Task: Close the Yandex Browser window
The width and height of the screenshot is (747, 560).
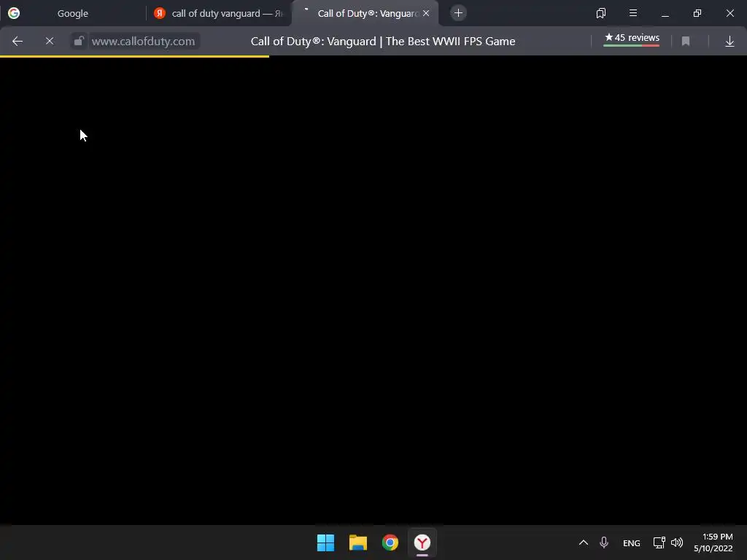Action: (x=729, y=13)
